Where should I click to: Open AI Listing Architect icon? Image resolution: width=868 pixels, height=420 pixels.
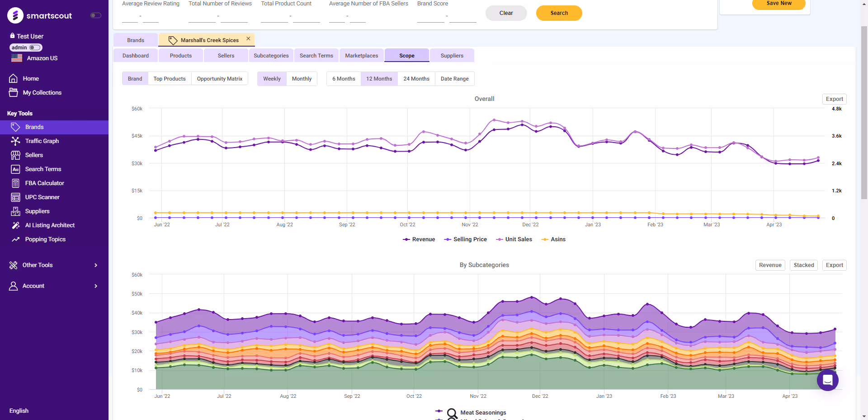pyautogui.click(x=15, y=225)
